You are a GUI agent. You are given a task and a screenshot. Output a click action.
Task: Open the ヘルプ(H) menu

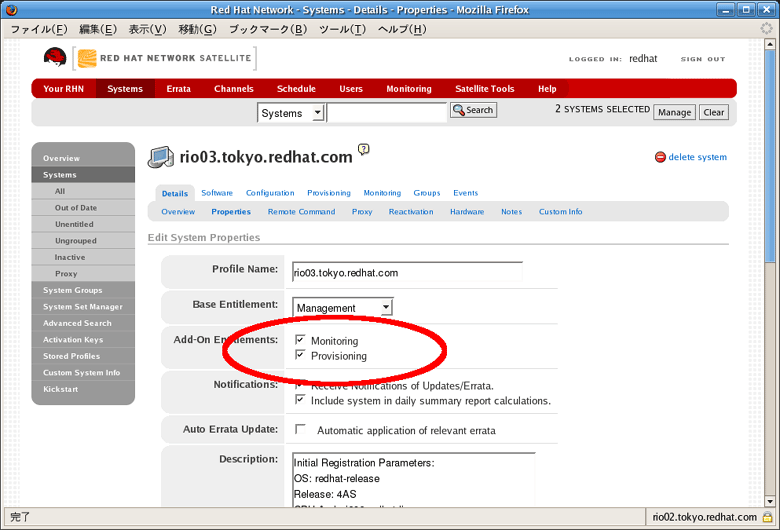click(402, 29)
